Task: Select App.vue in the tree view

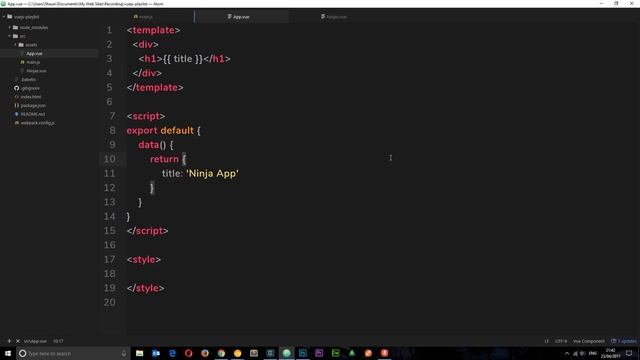Action: pos(34,53)
